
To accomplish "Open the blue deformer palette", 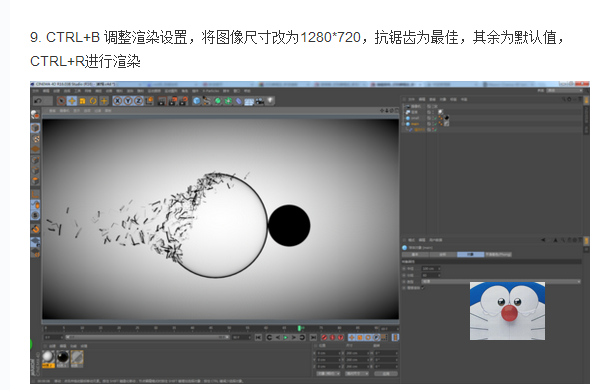I will click(x=239, y=101).
